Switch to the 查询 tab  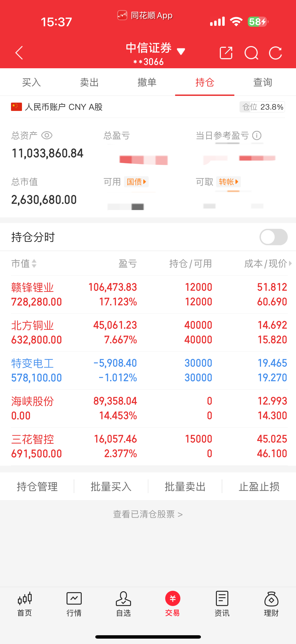(263, 82)
